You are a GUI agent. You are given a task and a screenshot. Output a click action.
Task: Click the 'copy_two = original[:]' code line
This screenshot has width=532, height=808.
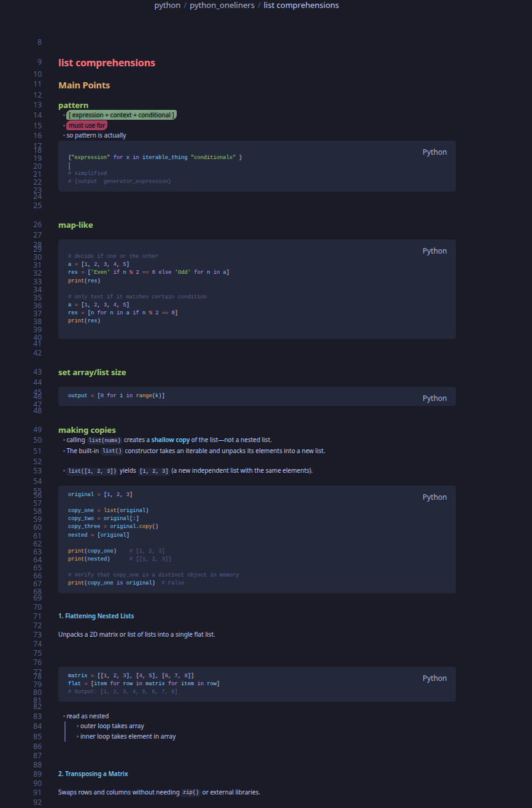(104, 518)
